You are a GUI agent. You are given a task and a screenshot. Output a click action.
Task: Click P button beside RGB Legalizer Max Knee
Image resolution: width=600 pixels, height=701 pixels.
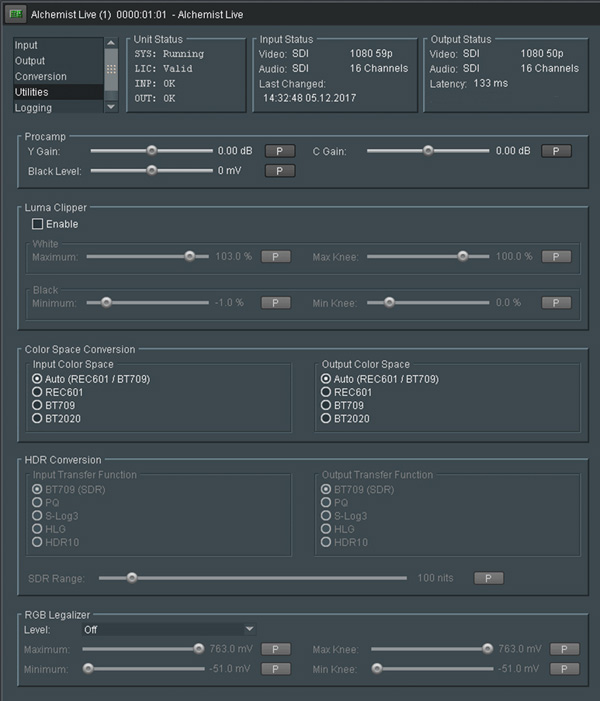pos(565,649)
